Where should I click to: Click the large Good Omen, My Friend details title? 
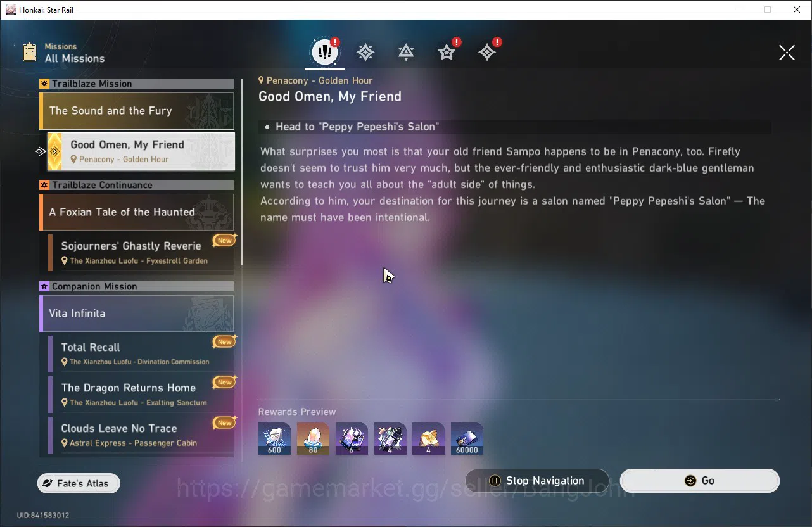point(330,97)
